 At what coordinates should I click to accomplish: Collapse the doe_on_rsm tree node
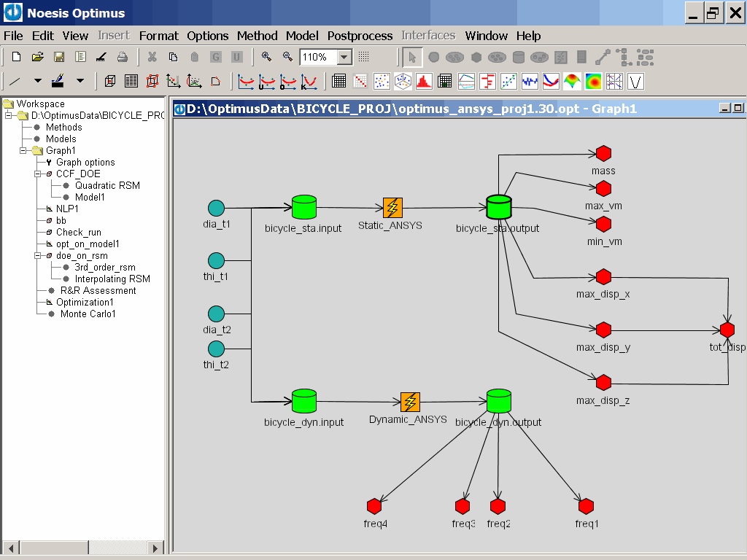(x=39, y=256)
